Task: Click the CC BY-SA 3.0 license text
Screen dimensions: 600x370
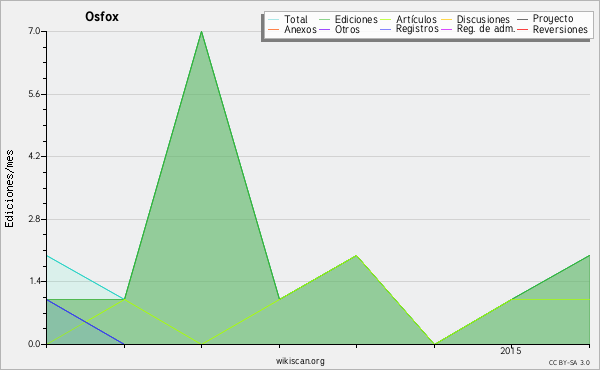Action: tap(569, 363)
